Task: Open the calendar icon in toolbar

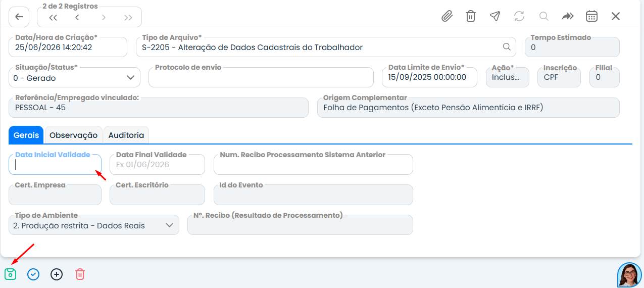Action: [x=591, y=16]
